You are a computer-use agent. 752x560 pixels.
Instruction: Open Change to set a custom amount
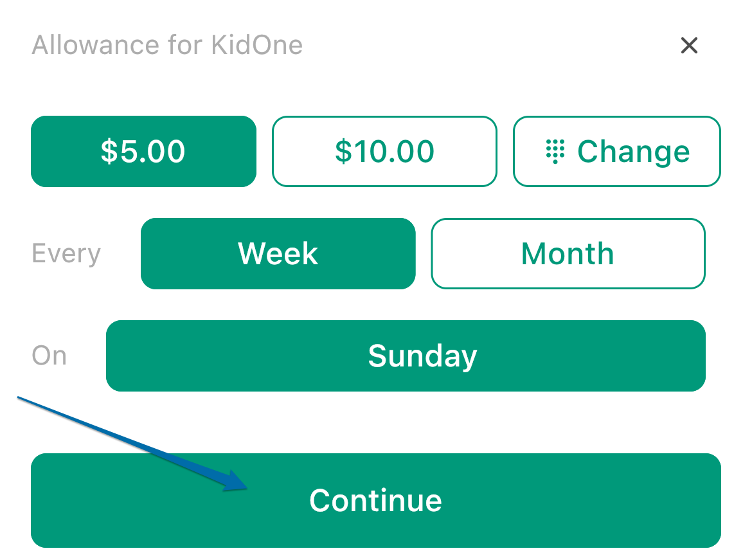[x=617, y=151]
